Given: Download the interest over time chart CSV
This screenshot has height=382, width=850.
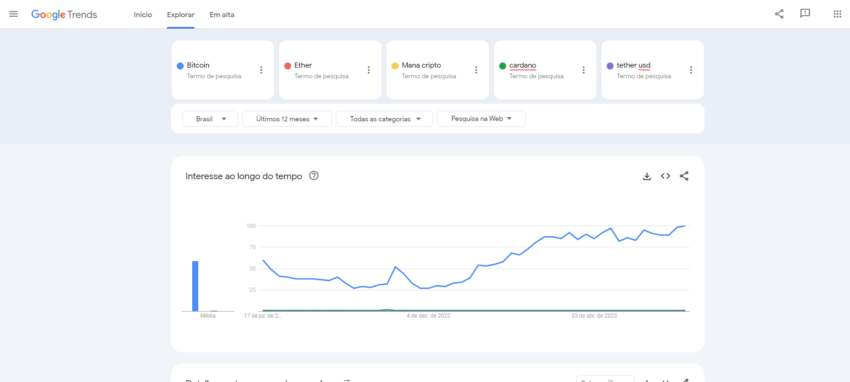Looking at the screenshot, I should pos(647,176).
